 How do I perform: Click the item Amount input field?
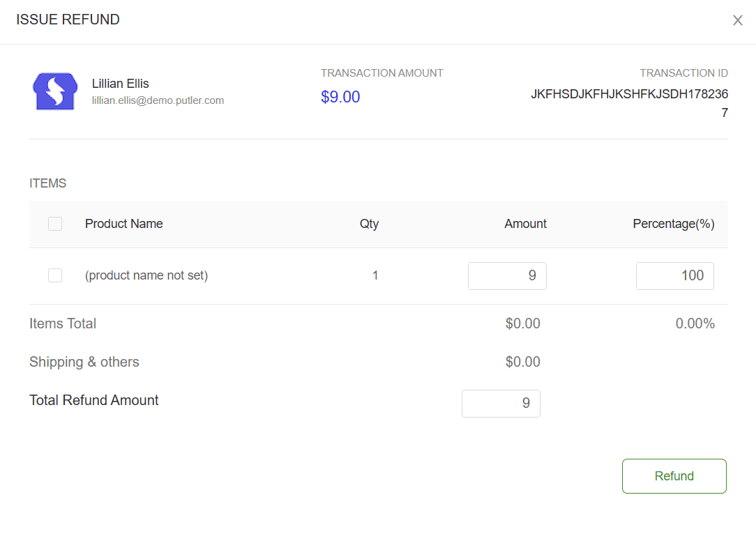coord(507,276)
